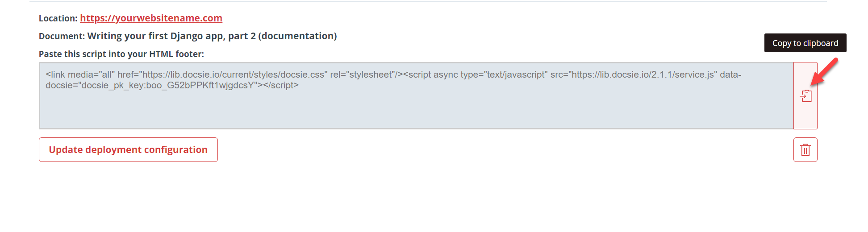This screenshot has height=232, width=868.
Task: Delete this deployment with the trash icon
Action: 805,150
